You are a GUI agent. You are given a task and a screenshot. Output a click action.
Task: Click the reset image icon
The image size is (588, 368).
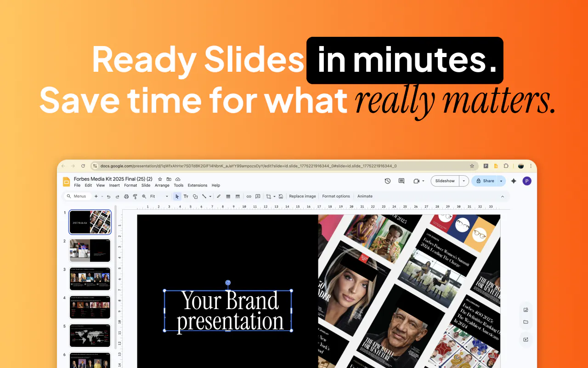(x=281, y=196)
